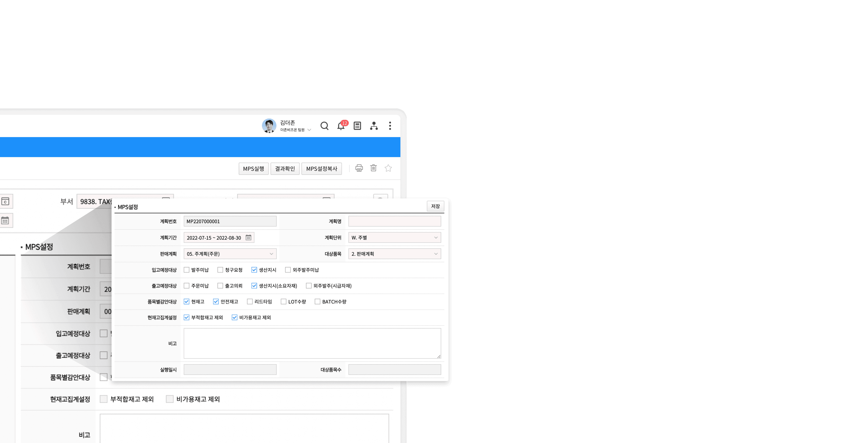Uncheck 부적합재고 제외 in popup panel
Viewport: 868px width, 443px height.
coord(186,317)
